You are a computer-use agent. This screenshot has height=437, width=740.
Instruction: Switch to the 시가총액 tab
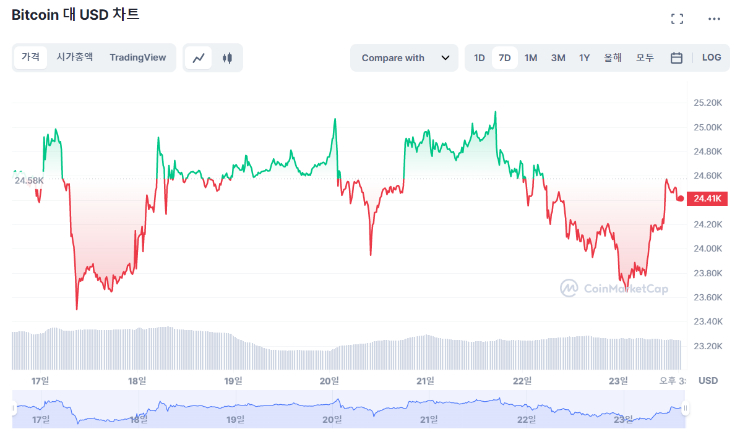pos(75,58)
